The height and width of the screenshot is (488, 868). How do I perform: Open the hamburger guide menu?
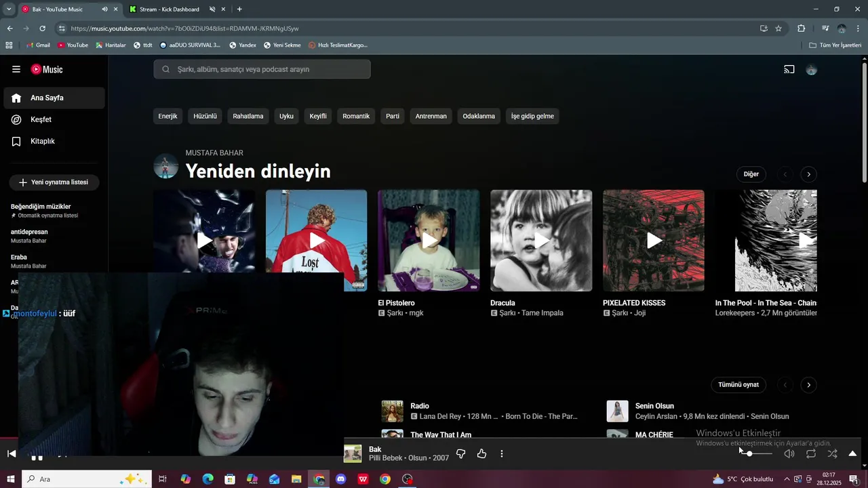pos(16,69)
